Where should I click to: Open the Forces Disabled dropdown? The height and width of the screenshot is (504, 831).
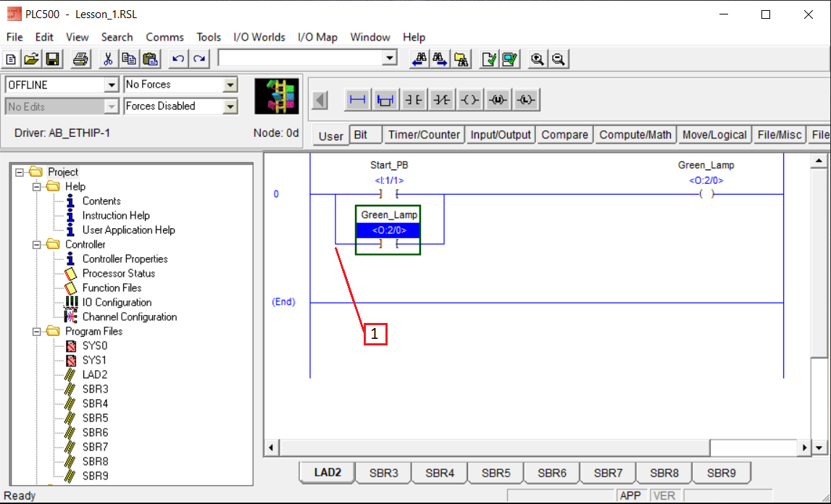tap(230, 106)
